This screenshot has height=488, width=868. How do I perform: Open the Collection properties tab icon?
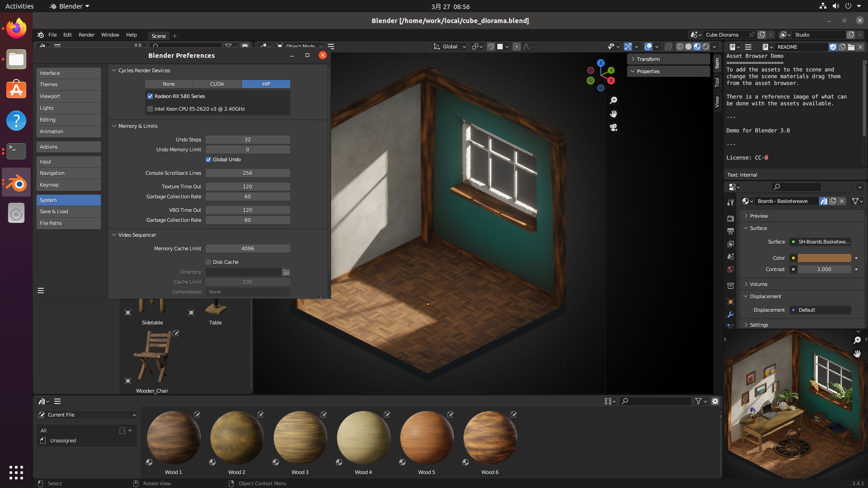[x=730, y=286]
